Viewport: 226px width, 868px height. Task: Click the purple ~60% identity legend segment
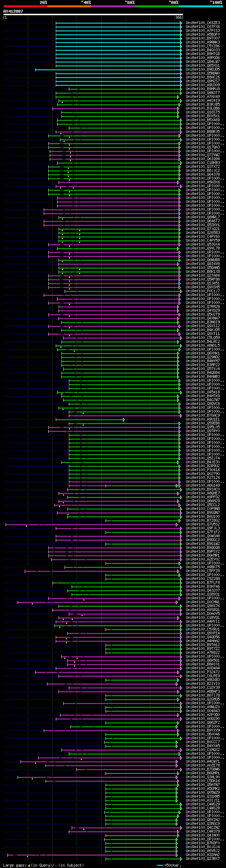tap(113, 6)
